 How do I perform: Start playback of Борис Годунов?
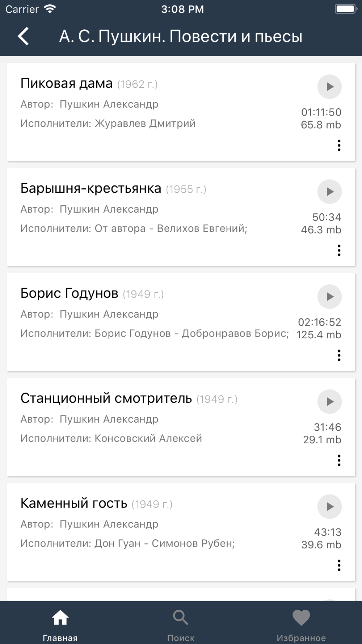pyautogui.click(x=329, y=297)
